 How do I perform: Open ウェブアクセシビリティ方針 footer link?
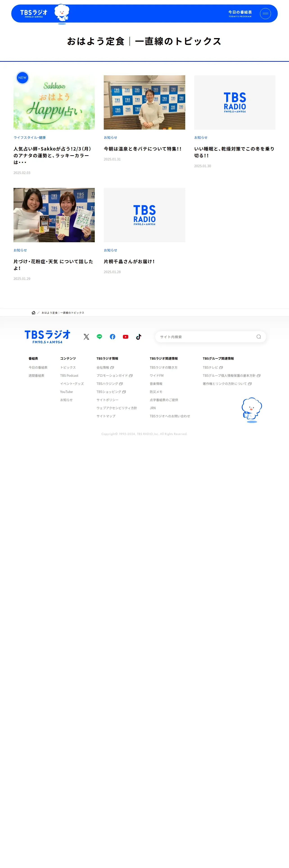(117, 408)
